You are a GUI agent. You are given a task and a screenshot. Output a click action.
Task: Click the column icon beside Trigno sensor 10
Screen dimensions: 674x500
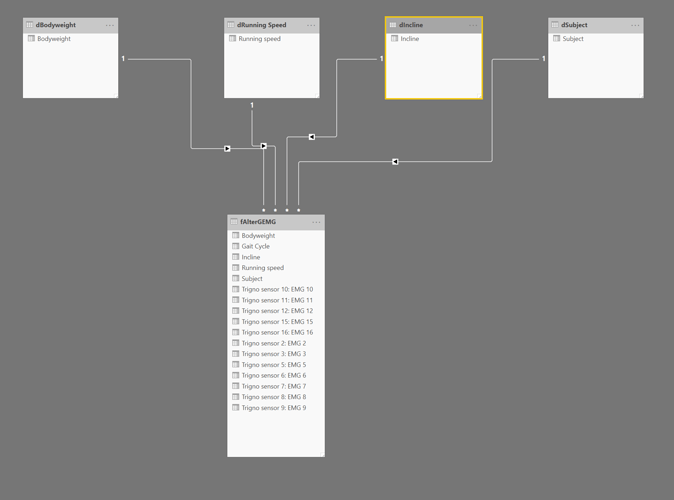point(236,289)
